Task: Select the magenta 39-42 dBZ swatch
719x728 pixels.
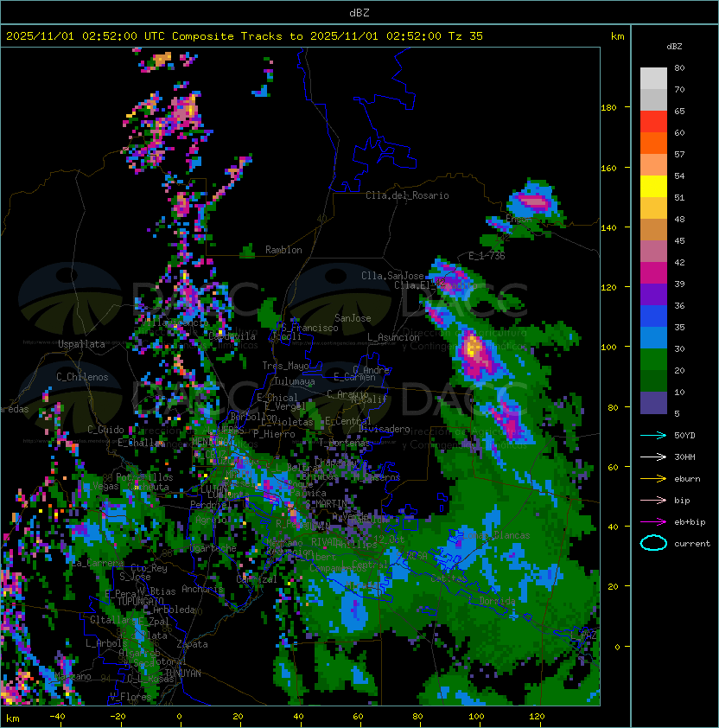Action: pyautogui.click(x=653, y=272)
